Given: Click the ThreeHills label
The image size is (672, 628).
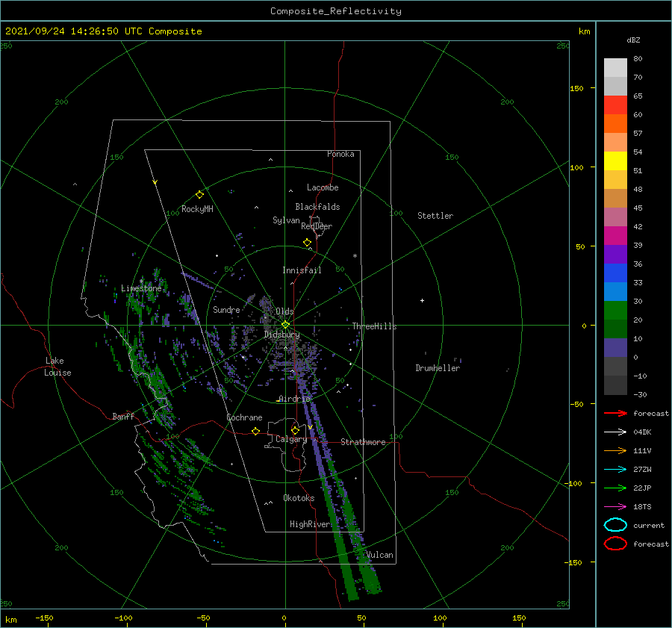Looking at the screenshot, I should [374, 326].
